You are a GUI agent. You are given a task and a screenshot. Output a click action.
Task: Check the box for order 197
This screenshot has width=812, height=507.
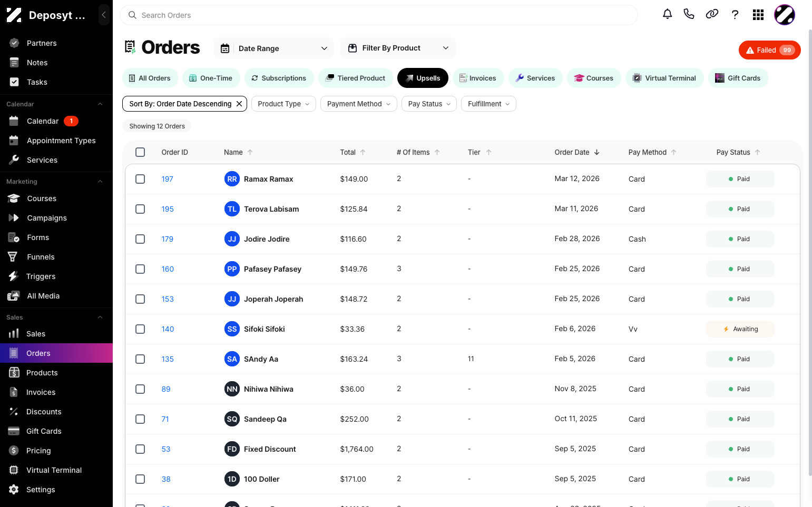(x=140, y=179)
